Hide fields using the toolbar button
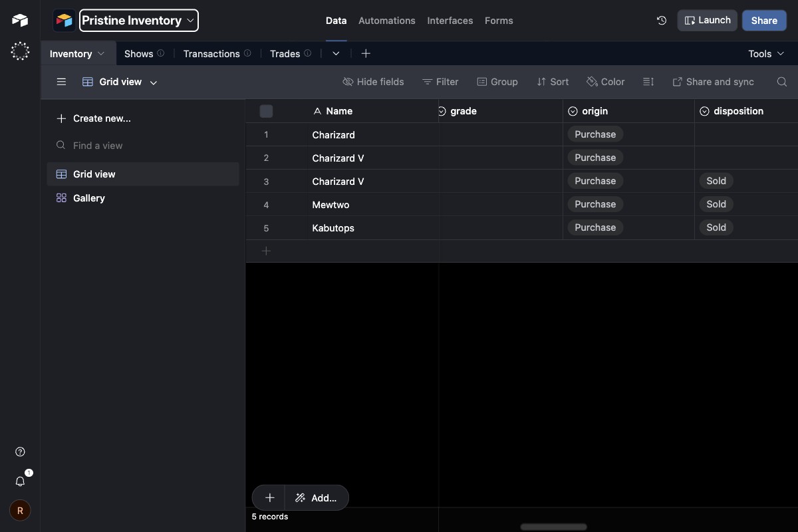 pyautogui.click(x=373, y=82)
